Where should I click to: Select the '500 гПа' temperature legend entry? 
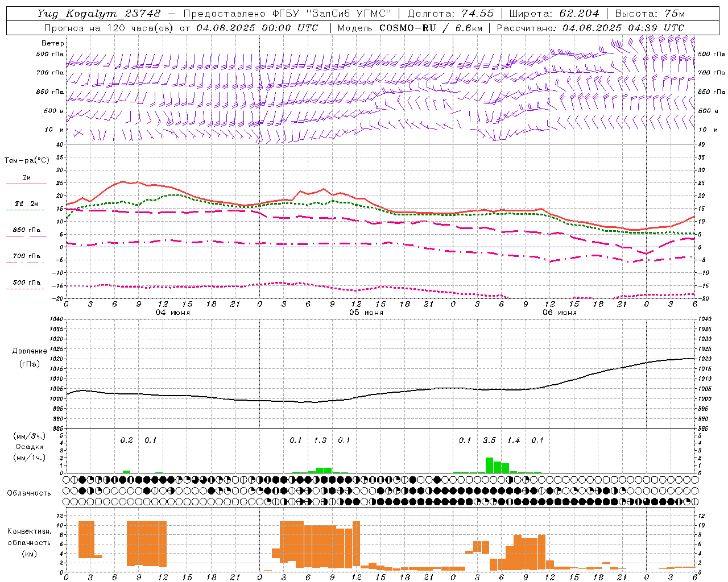click(26, 282)
